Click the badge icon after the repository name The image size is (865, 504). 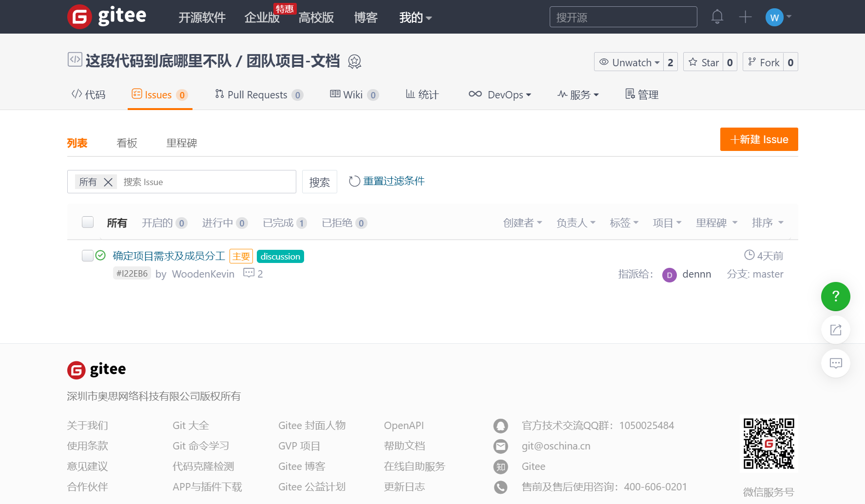[x=354, y=61]
